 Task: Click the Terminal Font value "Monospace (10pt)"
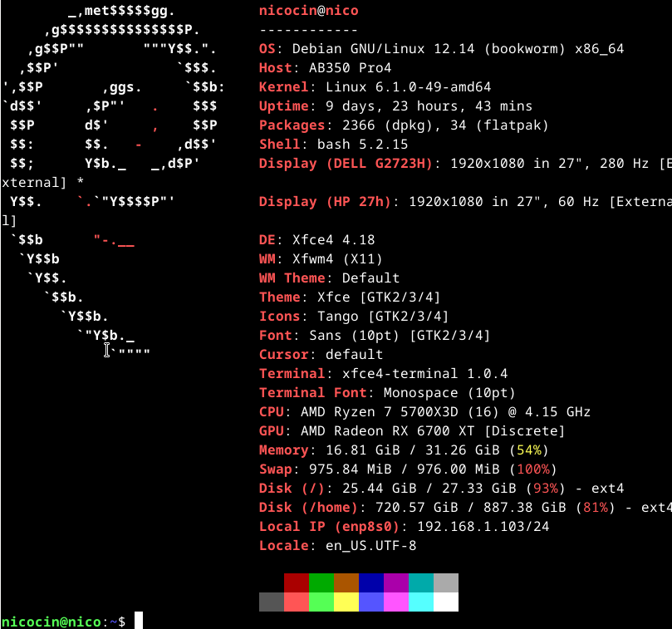449,393
